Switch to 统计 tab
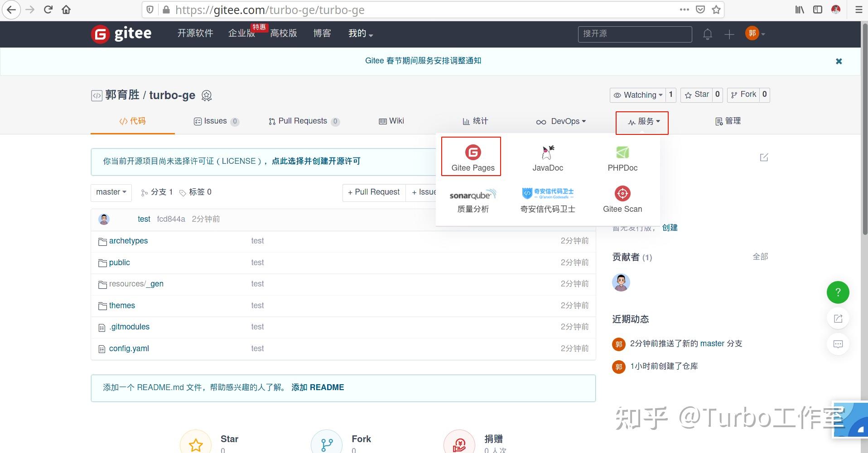This screenshot has height=453, width=868. coord(475,121)
